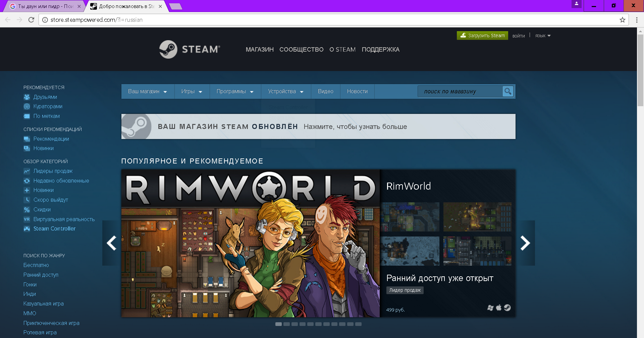644x338 pixels.
Task: Open the Приключенческая игра genre link
Action: pos(51,323)
